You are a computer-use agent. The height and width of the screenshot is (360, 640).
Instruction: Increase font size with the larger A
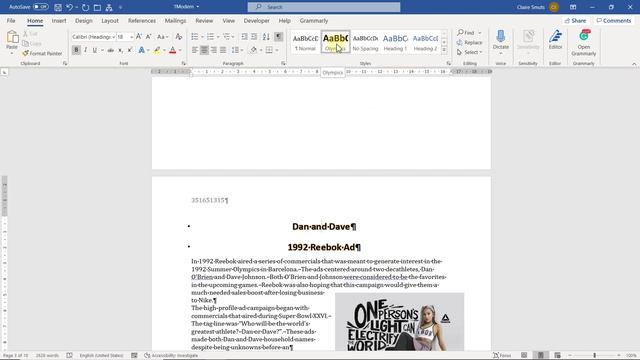[x=139, y=37]
